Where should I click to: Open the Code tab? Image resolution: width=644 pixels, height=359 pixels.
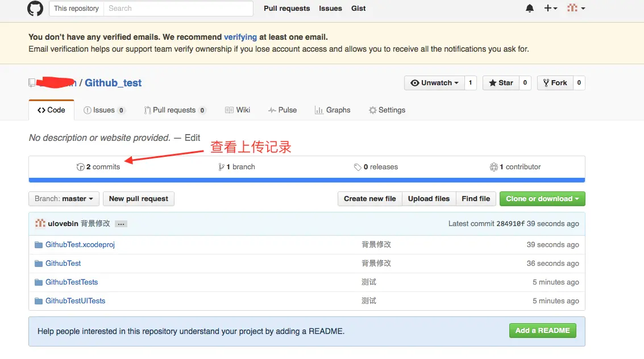point(51,110)
